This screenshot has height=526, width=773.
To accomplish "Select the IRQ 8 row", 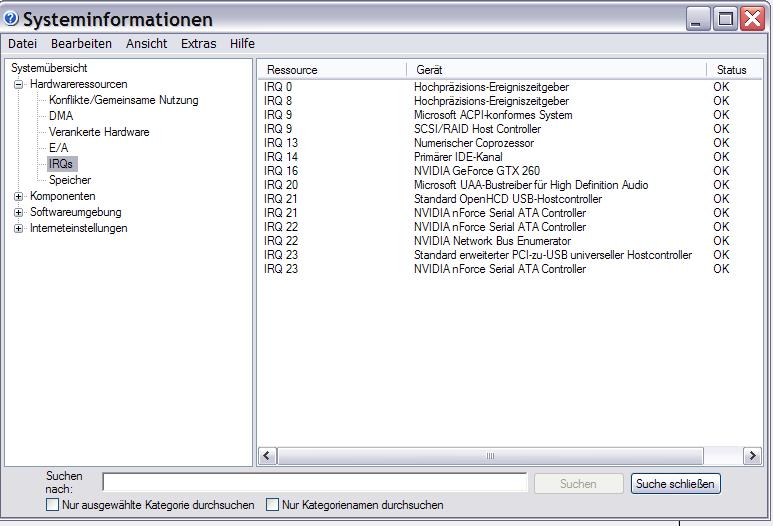I will click(x=508, y=101).
